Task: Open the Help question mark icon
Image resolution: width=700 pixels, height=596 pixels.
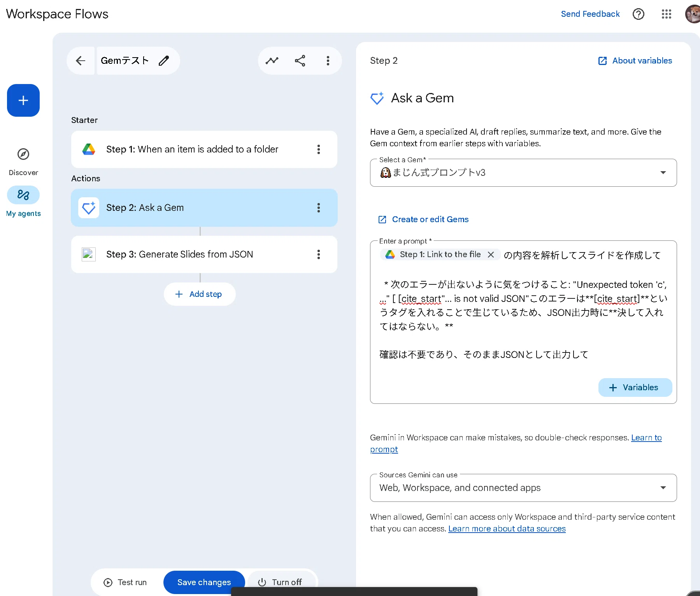Action: [x=639, y=14]
